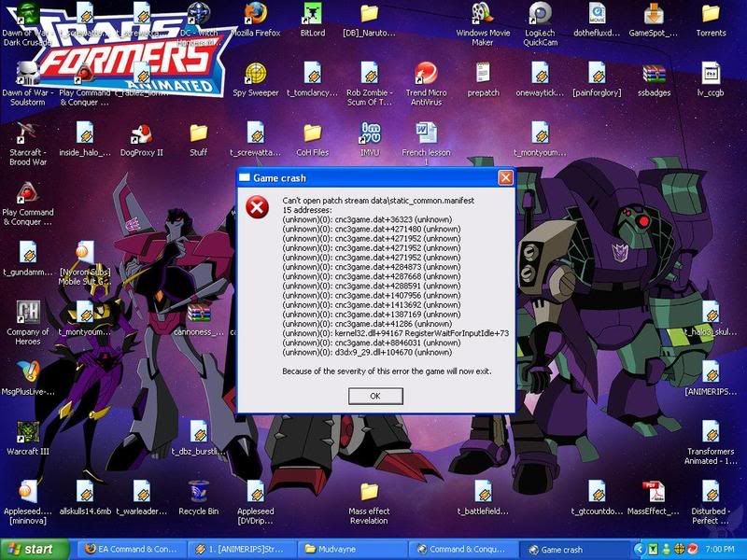Image resolution: width=747 pixels, height=560 pixels.
Task: Select Appleseed [mininova] file icon
Action: [28, 493]
